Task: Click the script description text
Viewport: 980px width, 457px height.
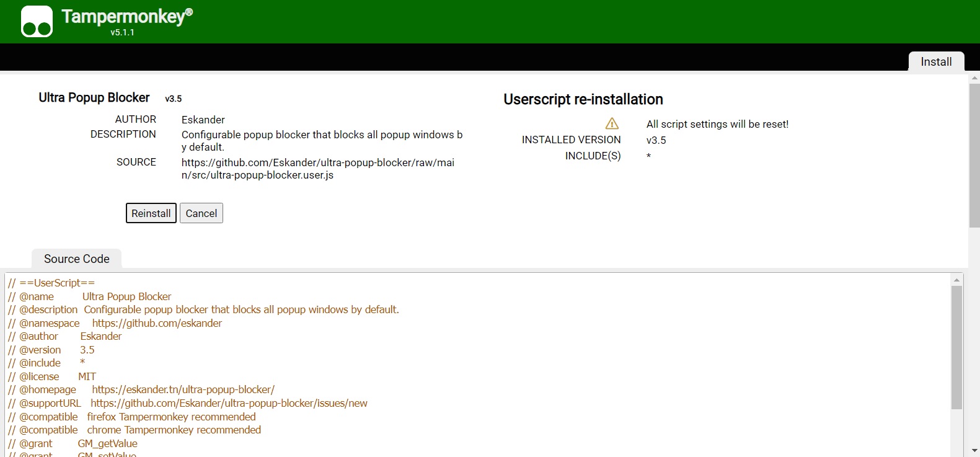Action: tap(322, 141)
